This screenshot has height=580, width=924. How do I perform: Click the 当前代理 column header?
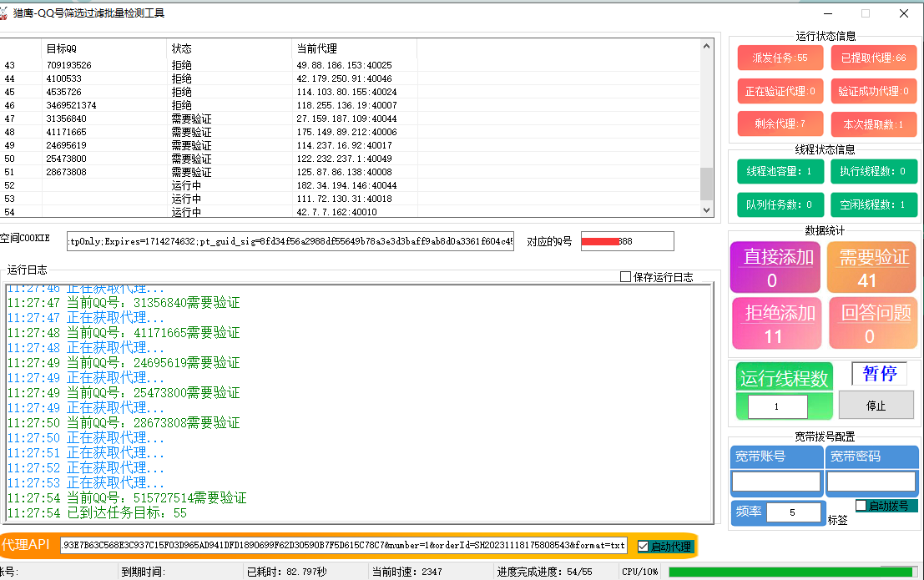coord(354,48)
